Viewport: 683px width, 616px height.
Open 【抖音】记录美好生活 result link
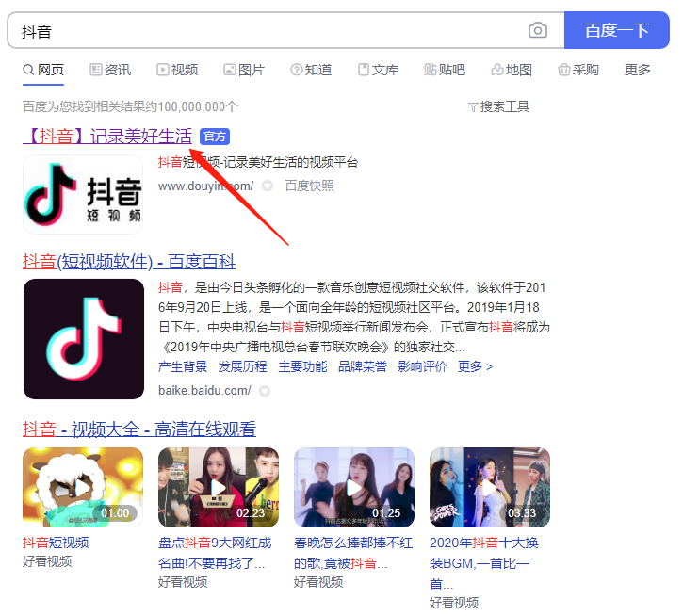[107, 137]
